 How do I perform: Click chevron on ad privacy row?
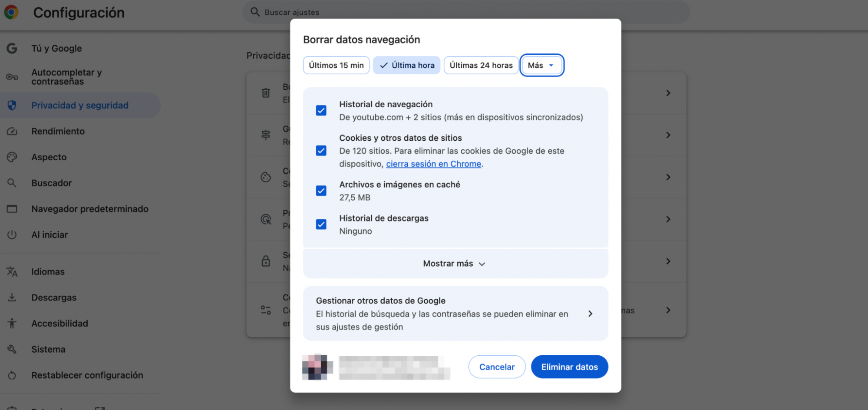coord(668,219)
